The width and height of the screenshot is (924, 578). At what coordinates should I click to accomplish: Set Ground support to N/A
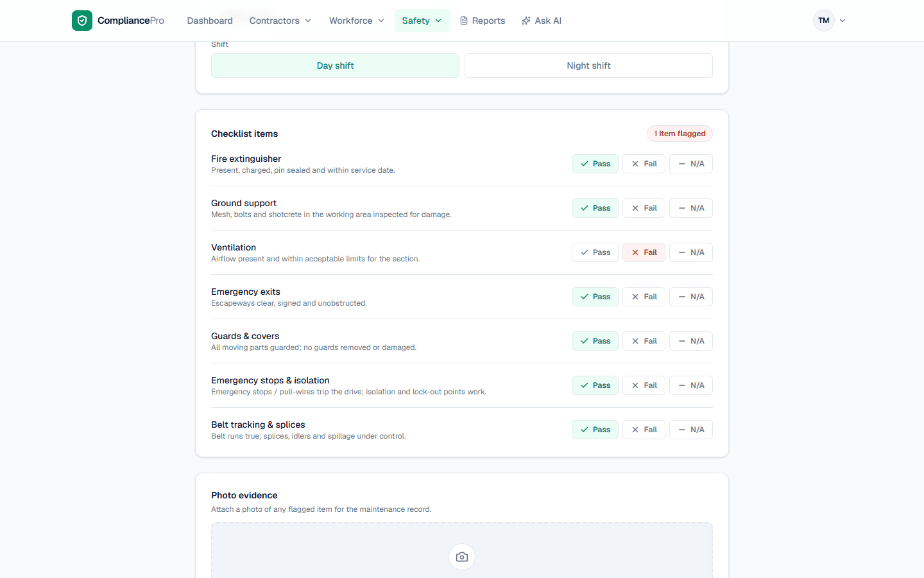pos(691,208)
